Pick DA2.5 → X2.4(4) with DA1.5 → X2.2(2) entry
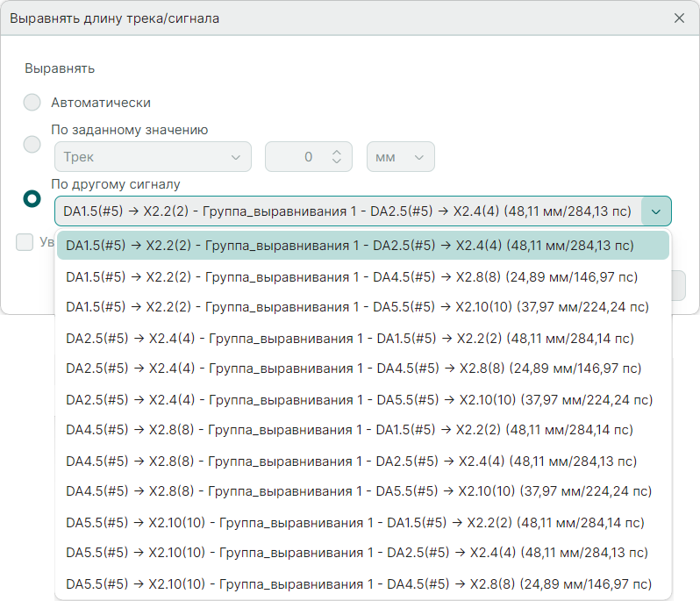Image resolution: width=700 pixels, height=601 pixels. click(349, 339)
